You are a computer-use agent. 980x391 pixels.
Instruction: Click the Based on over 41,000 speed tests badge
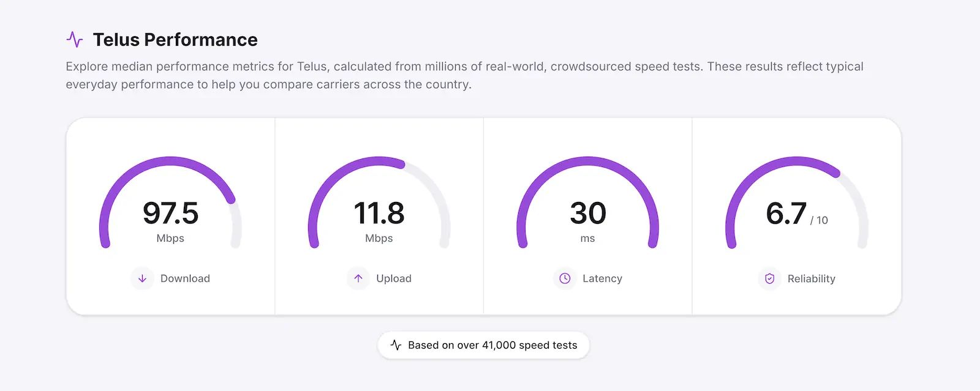(483, 345)
